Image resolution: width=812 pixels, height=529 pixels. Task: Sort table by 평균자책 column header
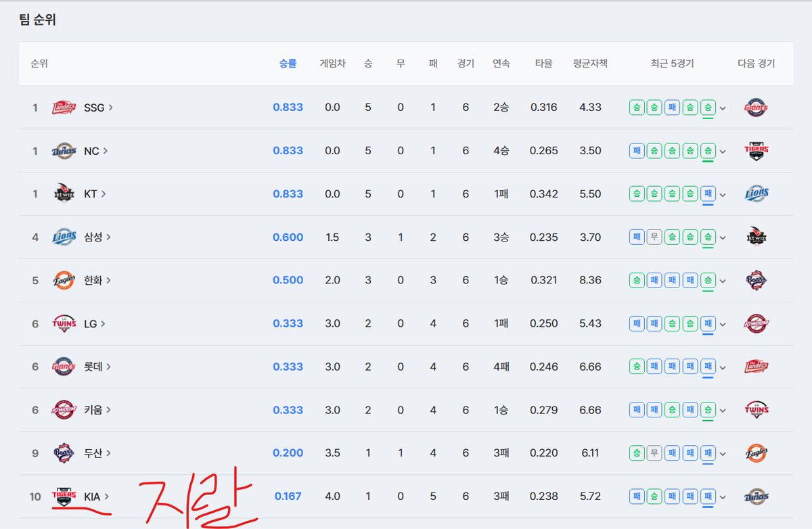(590, 64)
